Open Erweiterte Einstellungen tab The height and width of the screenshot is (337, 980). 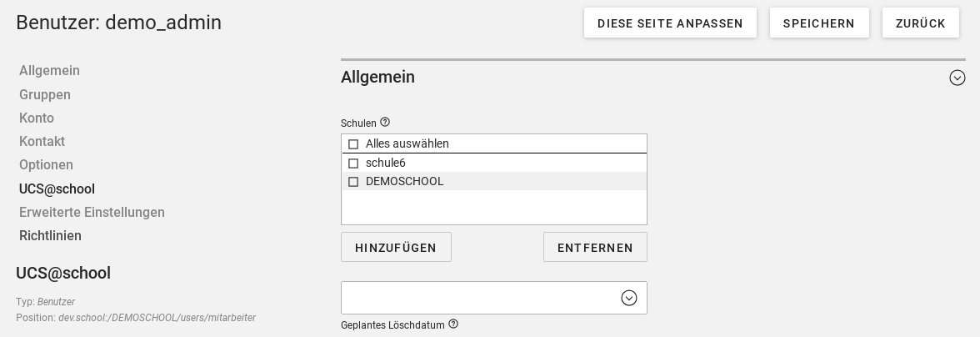pyautogui.click(x=92, y=213)
